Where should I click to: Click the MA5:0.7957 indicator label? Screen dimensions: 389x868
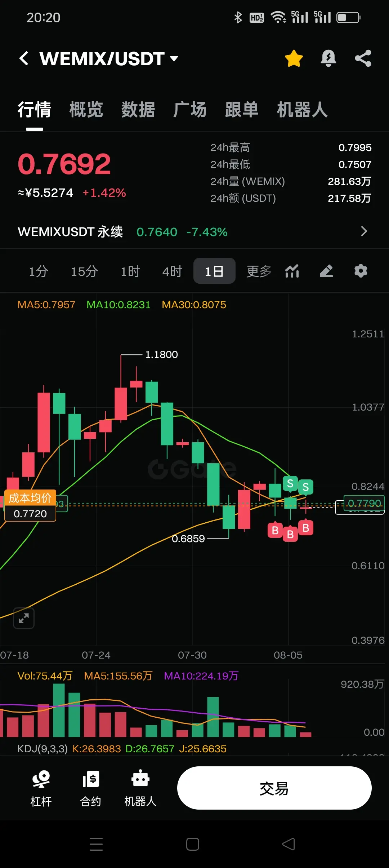(46, 305)
